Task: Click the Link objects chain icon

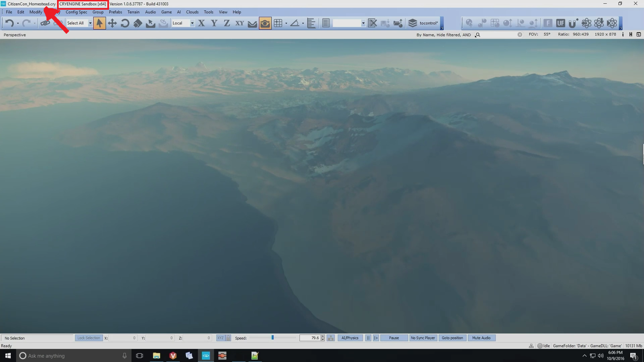Action: tap(45, 23)
